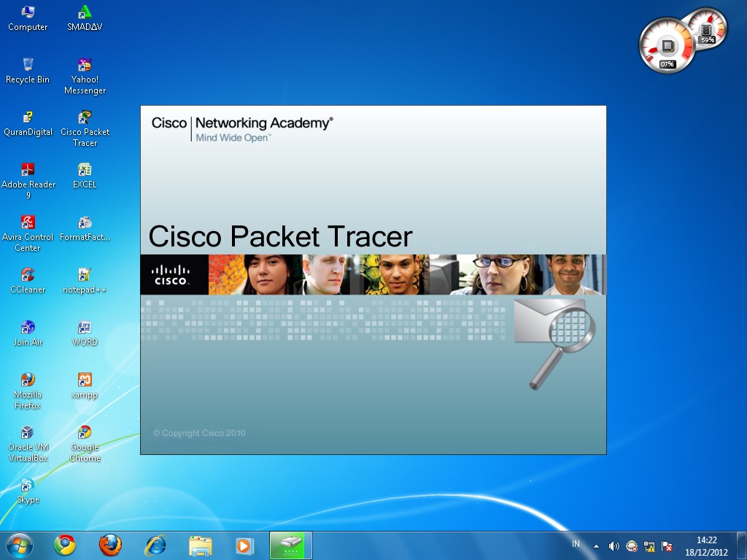Viewport: 747px width, 560px height.
Task: Open the Computer desktop icon
Action: [x=28, y=18]
